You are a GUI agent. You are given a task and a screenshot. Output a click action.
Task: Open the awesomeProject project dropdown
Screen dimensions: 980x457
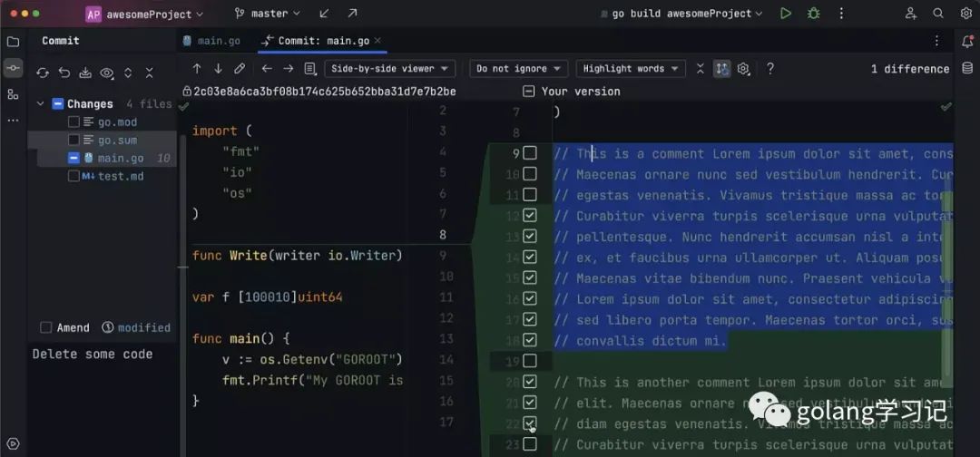point(144,14)
